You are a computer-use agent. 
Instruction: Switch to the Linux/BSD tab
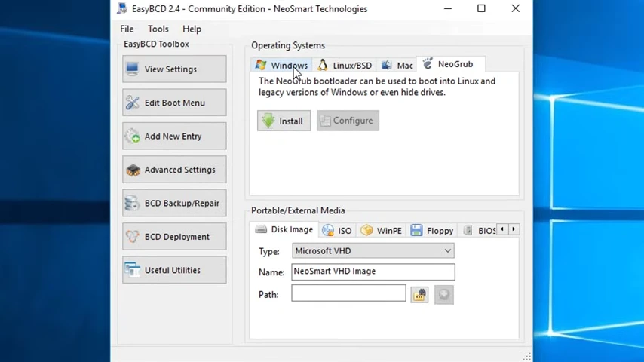coord(345,65)
